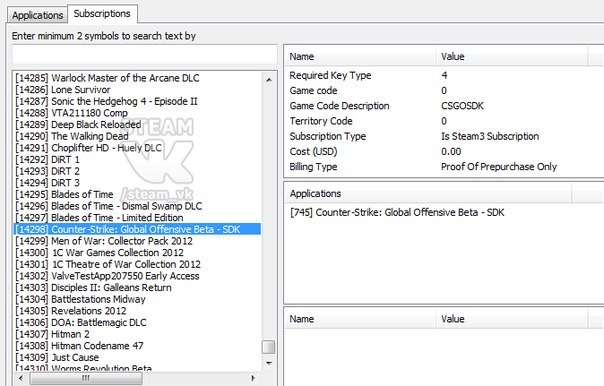The image size is (604, 386).
Task: Click the list's scroll down arrow
Action: (269, 363)
